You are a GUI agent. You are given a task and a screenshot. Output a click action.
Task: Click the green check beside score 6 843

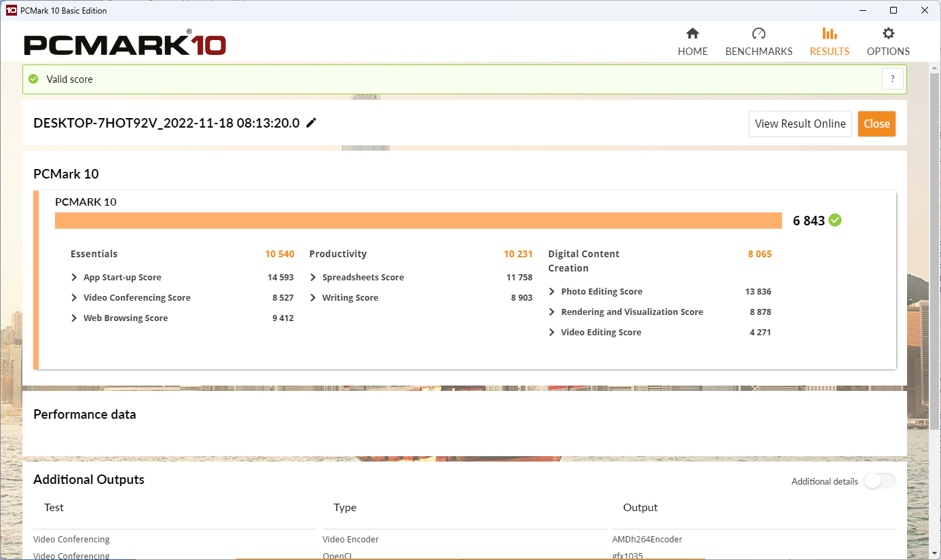pyautogui.click(x=835, y=220)
